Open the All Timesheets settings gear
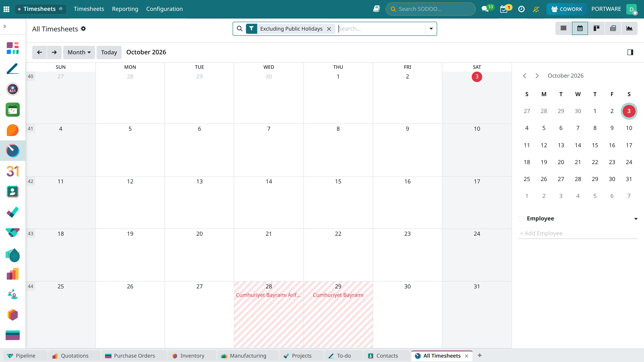 (84, 29)
